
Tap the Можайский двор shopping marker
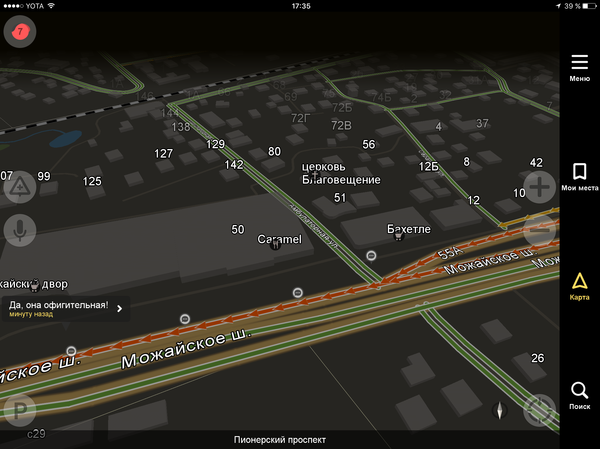[x=37, y=284]
